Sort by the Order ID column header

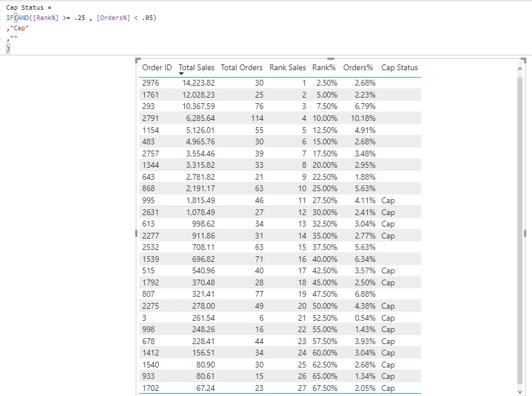tap(157, 67)
